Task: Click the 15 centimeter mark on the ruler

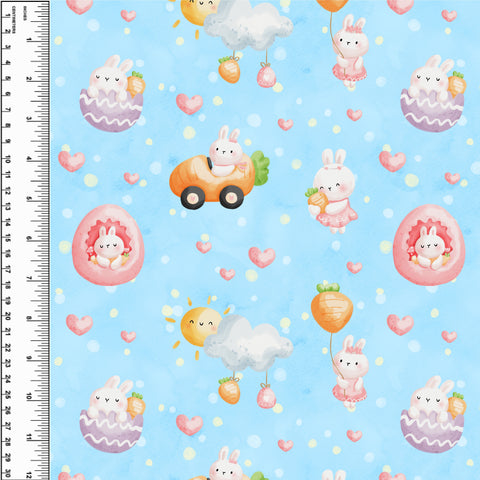Action: tap(7, 238)
